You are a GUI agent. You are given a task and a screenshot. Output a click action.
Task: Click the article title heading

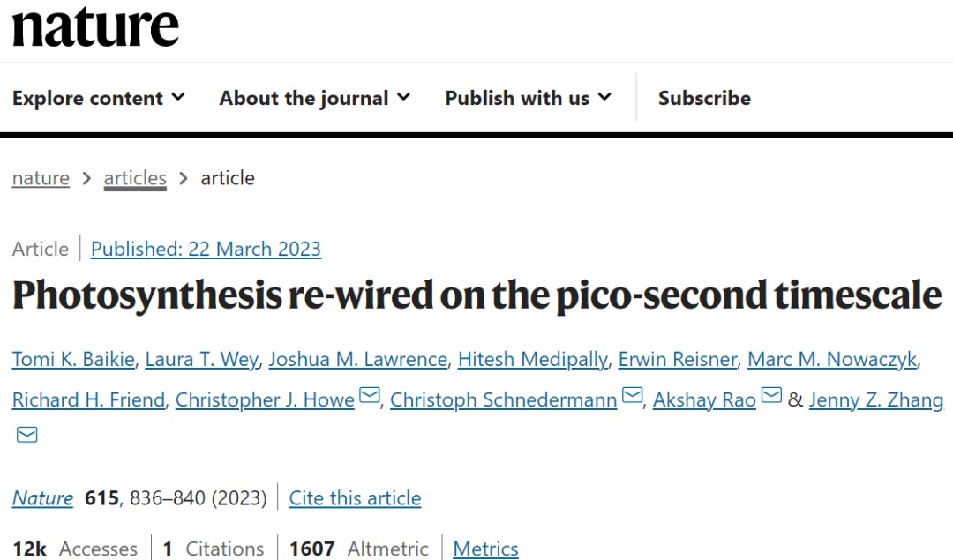click(x=476, y=296)
